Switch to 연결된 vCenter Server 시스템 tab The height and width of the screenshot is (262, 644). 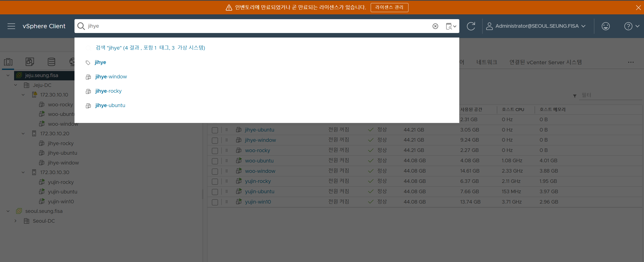coord(546,62)
